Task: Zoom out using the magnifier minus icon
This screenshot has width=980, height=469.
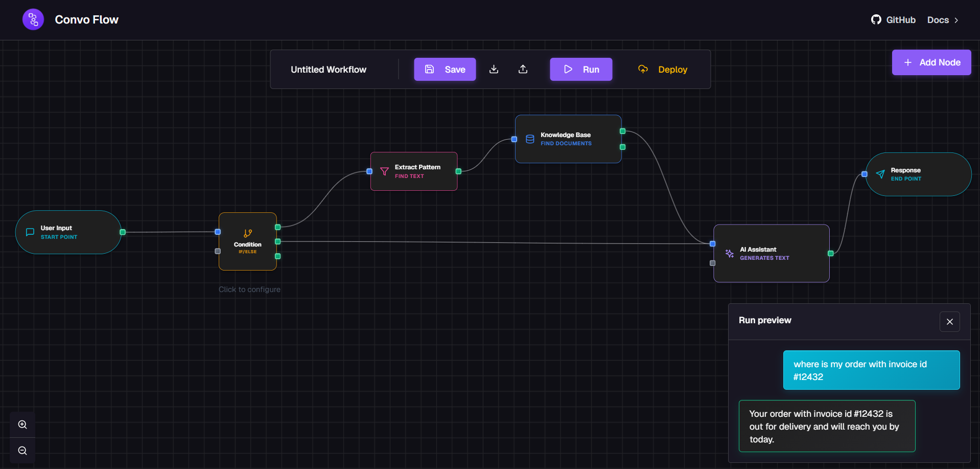Action: [x=22, y=451]
